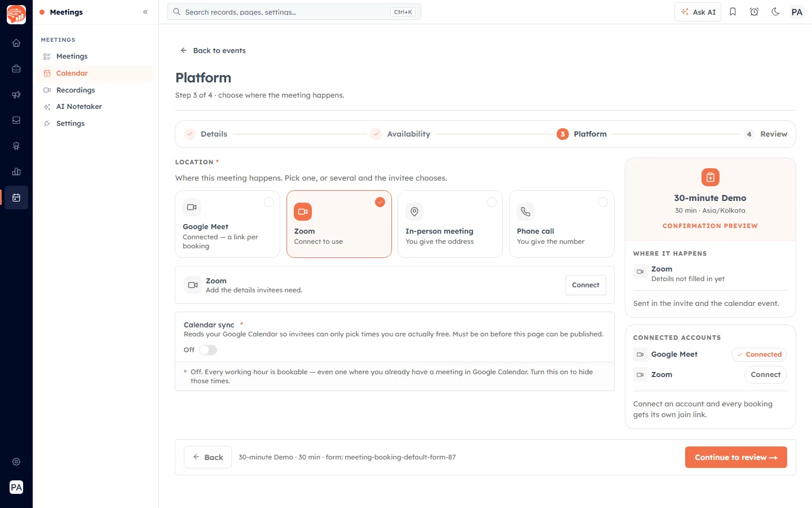Screen dimensions: 812x508
Task: Click the Ask AI button
Action: (x=698, y=12)
